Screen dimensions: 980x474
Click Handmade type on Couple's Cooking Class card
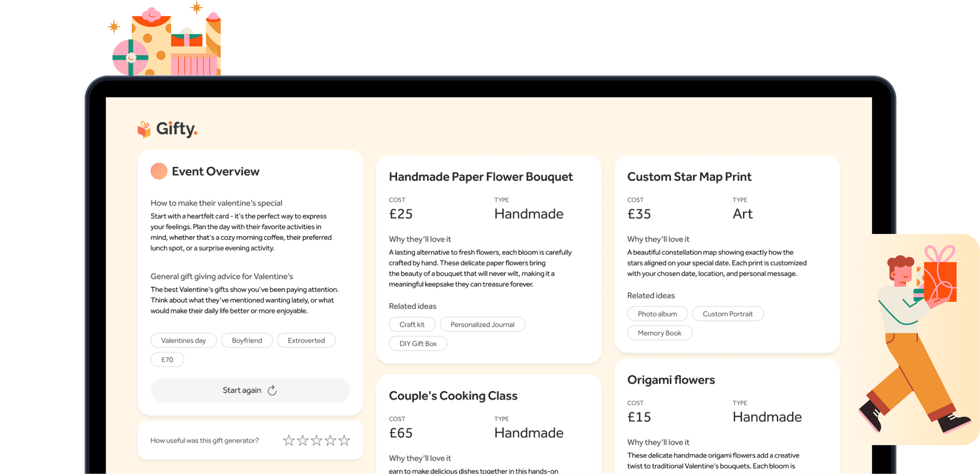click(x=529, y=433)
